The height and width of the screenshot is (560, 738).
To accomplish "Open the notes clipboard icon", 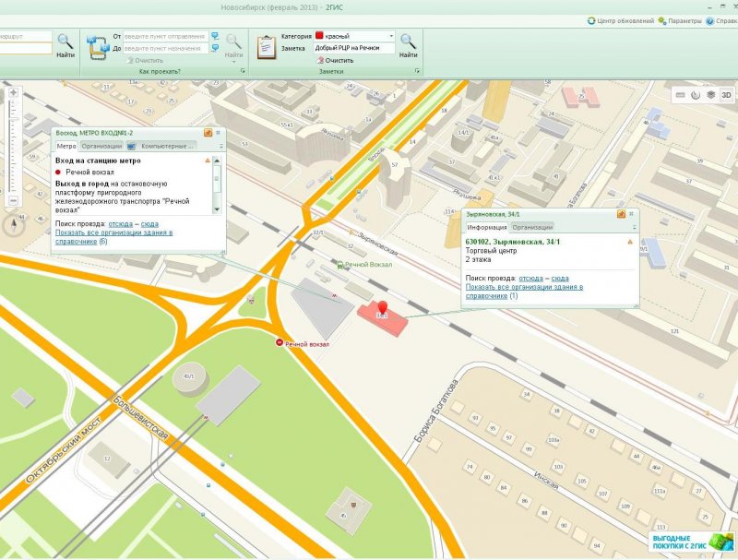I will coord(267,47).
